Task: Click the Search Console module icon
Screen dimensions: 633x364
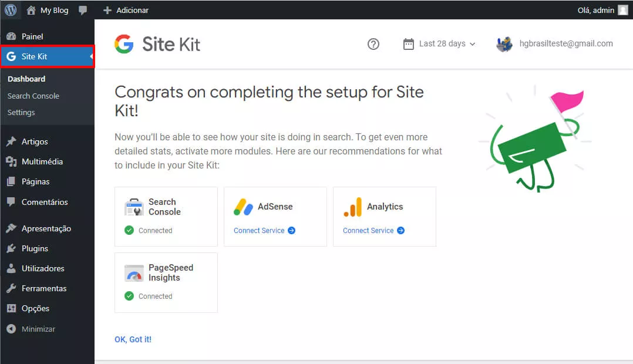Action: point(134,207)
